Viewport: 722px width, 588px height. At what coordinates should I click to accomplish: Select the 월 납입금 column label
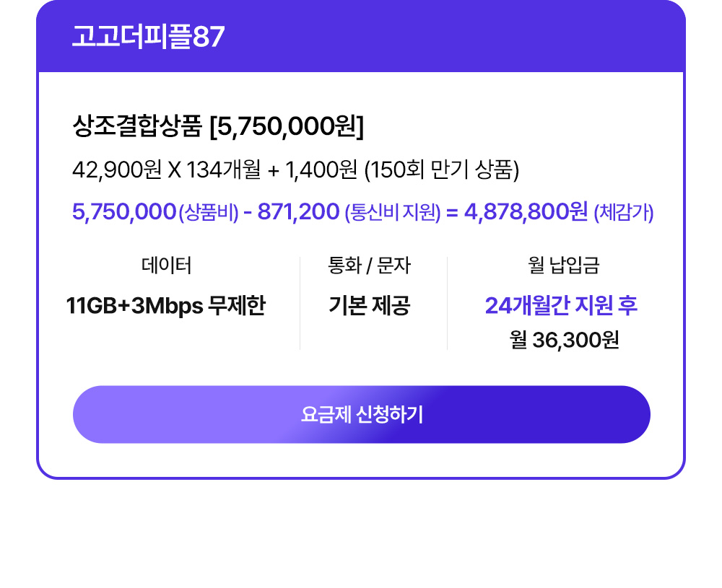[564, 266]
